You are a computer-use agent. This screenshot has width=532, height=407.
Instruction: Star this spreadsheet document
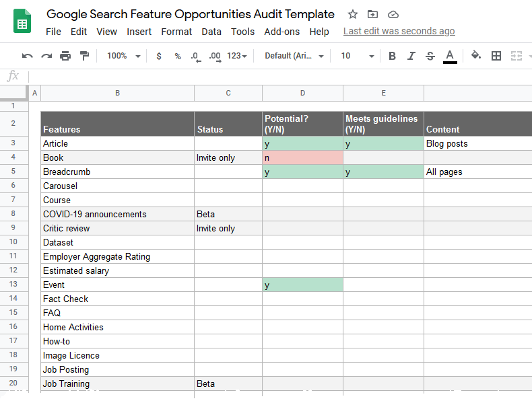click(353, 14)
